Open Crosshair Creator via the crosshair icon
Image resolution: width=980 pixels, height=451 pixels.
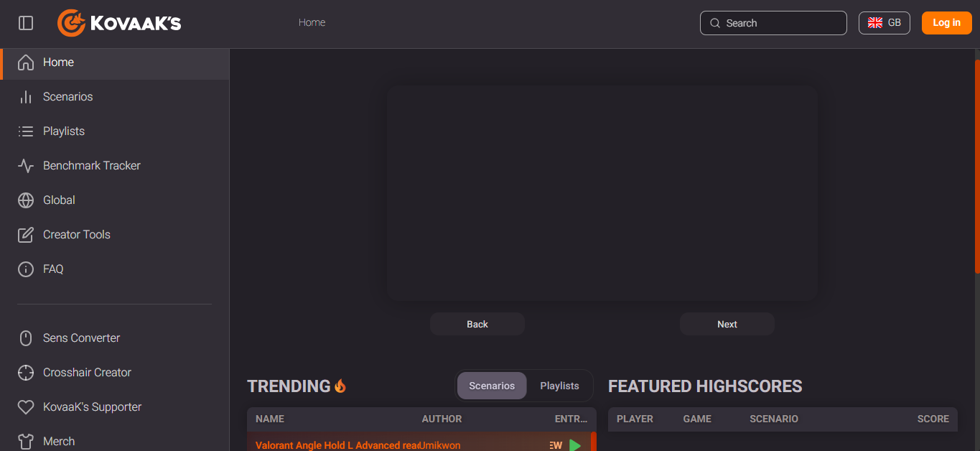(26, 373)
